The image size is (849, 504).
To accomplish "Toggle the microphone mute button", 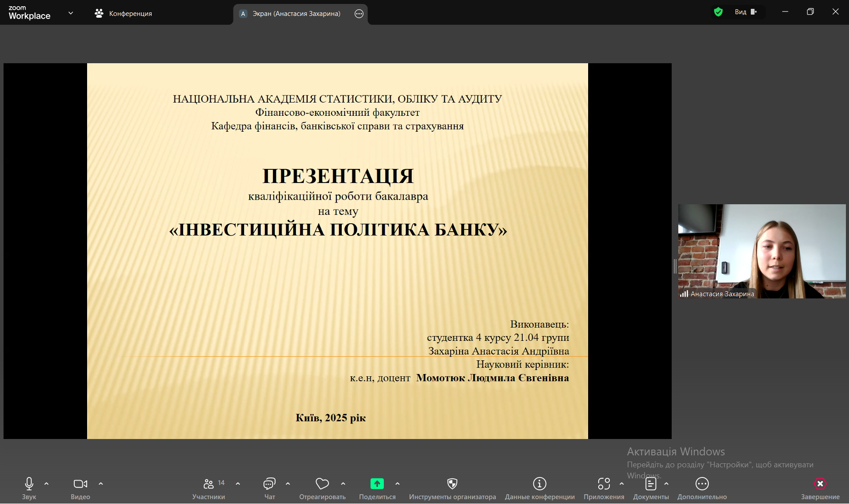I will [x=29, y=484].
